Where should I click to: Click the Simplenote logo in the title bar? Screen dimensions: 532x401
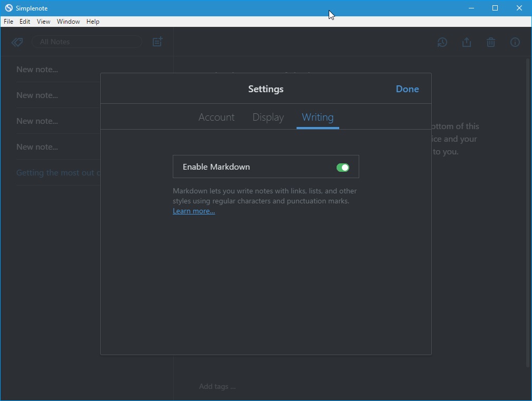point(9,8)
